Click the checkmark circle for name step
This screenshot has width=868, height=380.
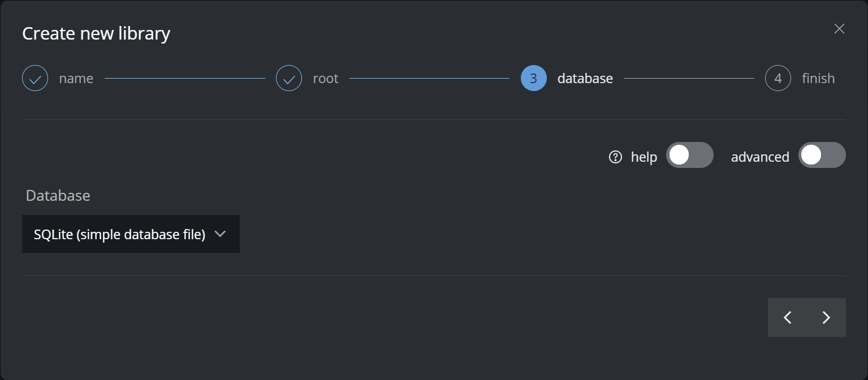point(35,79)
